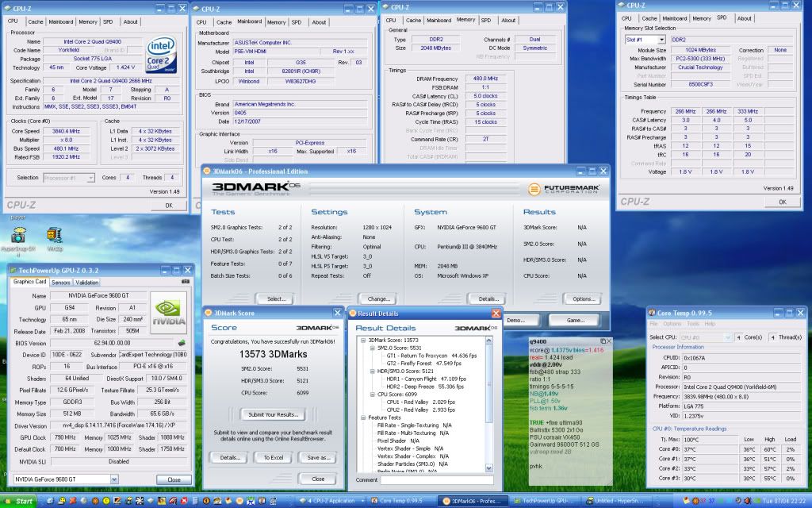This screenshot has width=812, height=508.
Task: Open HyperSnap desktop shortcut icon
Action: (x=19, y=236)
